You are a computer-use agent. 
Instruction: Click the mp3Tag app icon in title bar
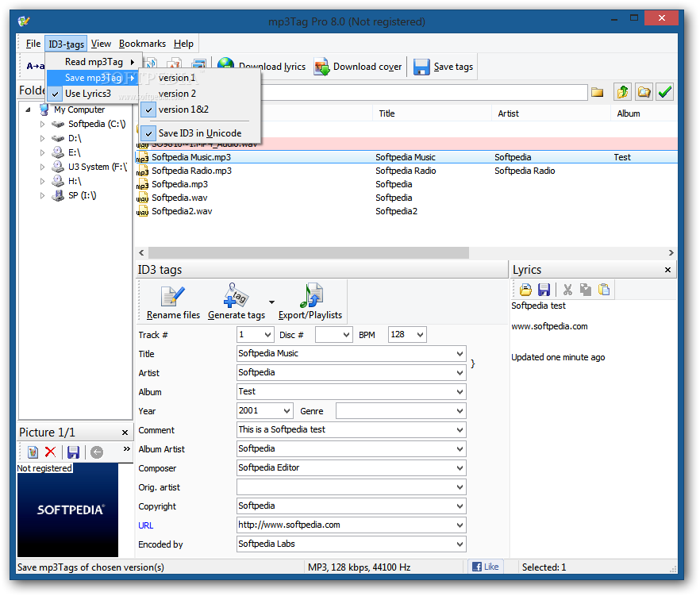coord(24,21)
